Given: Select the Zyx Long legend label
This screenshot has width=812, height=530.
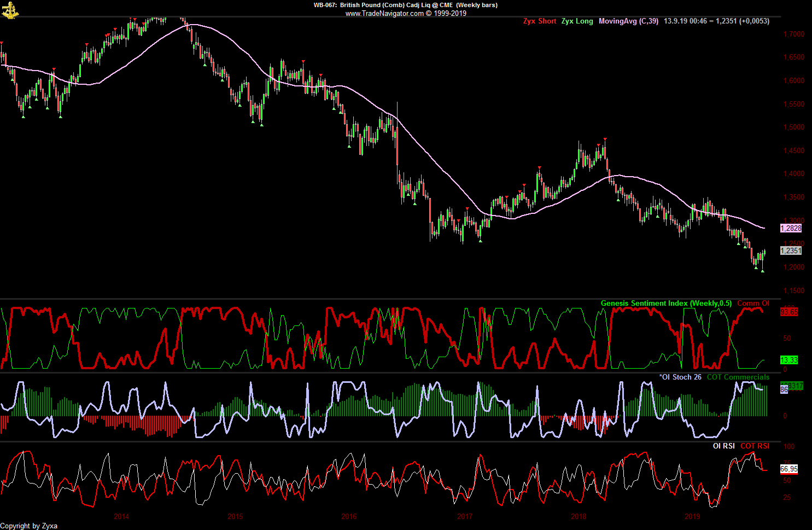Looking at the screenshot, I should tap(577, 21).
